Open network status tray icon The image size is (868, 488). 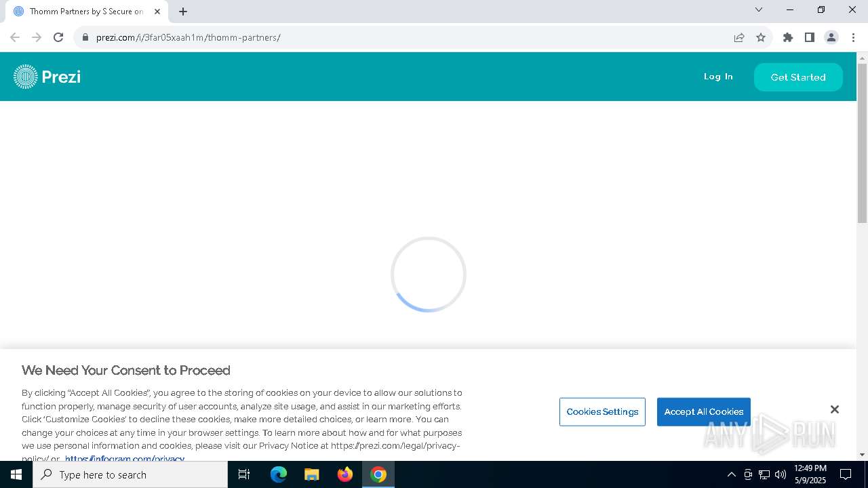pyautogui.click(x=764, y=474)
